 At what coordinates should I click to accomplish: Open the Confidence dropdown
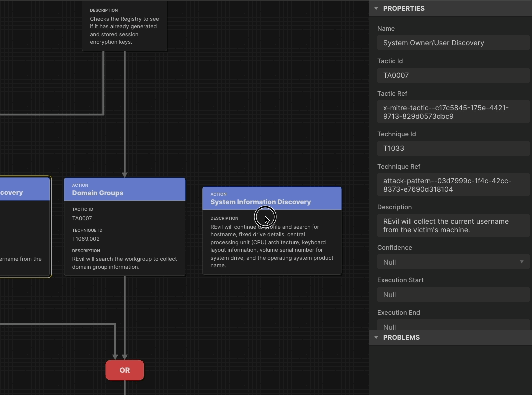[x=453, y=262]
